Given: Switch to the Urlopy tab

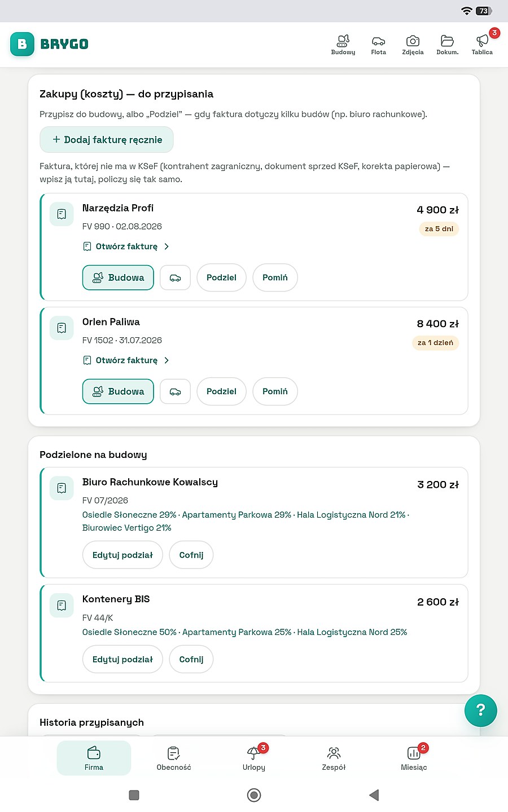Looking at the screenshot, I should click(x=254, y=758).
